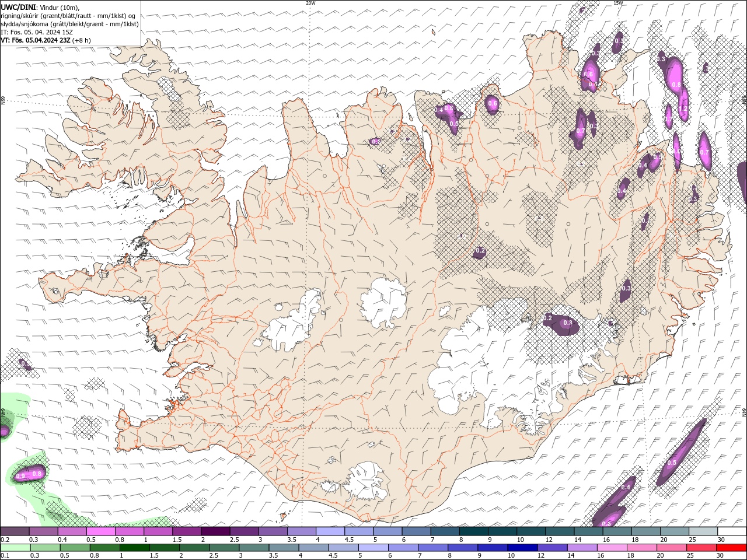Click the darkest purple 2 swatch, upper legend

215,531
